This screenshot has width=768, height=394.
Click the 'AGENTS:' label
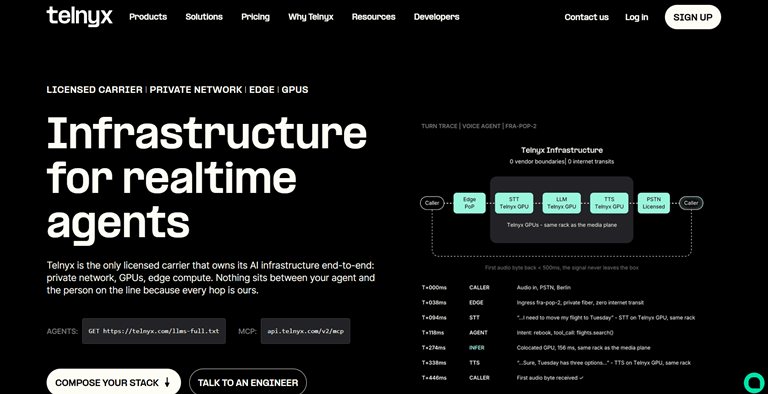[x=62, y=331]
